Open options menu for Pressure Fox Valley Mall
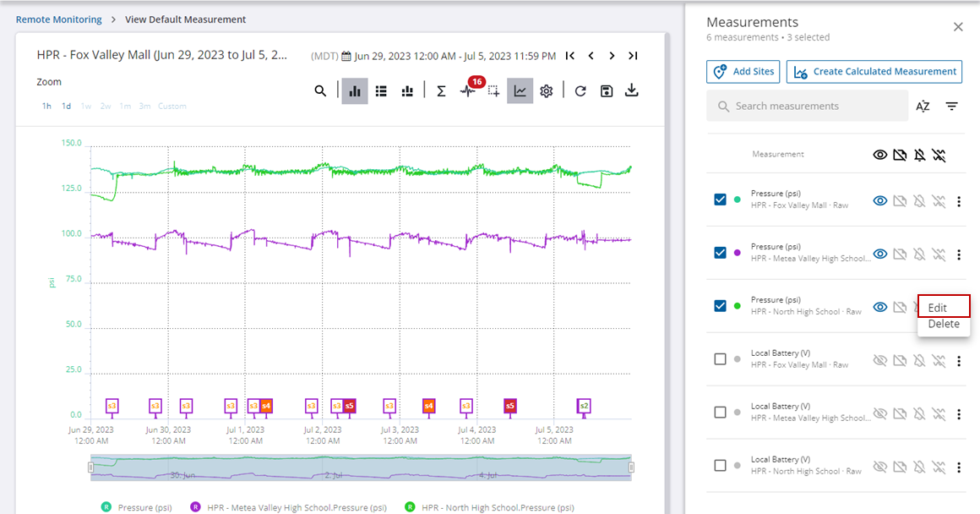The width and height of the screenshot is (980, 514). pyautogui.click(x=958, y=201)
